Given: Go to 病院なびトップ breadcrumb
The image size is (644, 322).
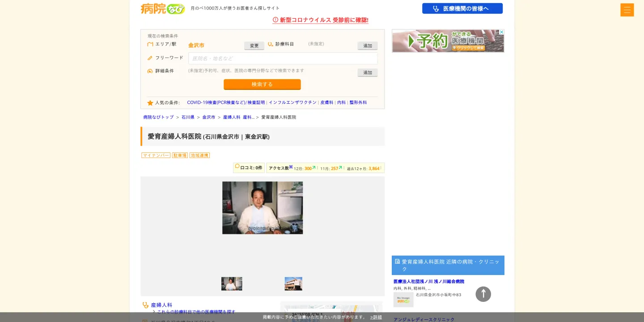Looking at the screenshot, I should click(x=158, y=117).
